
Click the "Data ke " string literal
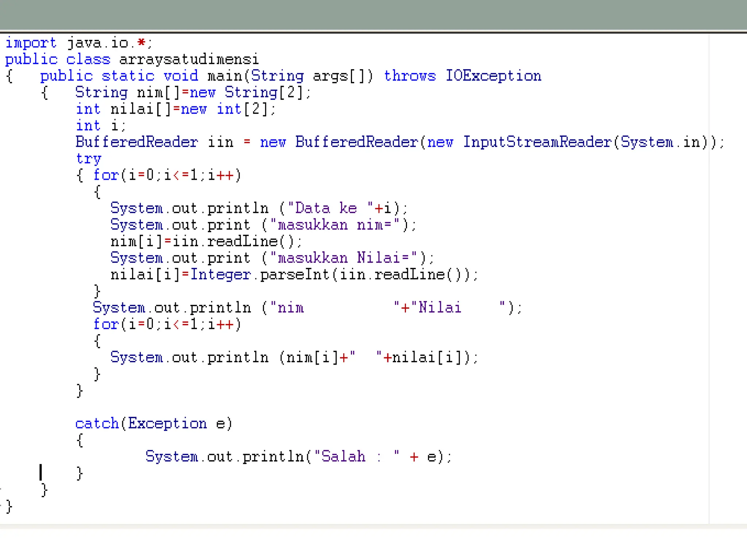(x=330, y=209)
